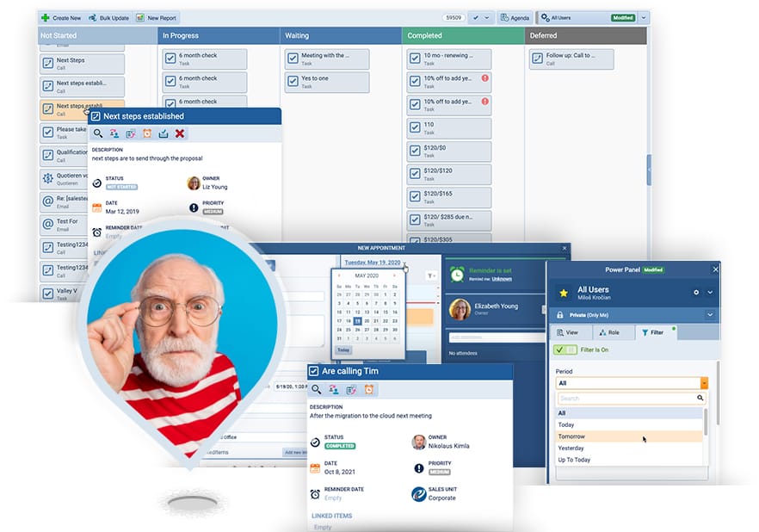The width and height of the screenshot is (759, 532).
Task: Switch to the Role tab in Power Panel
Action: [x=611, y=331]
